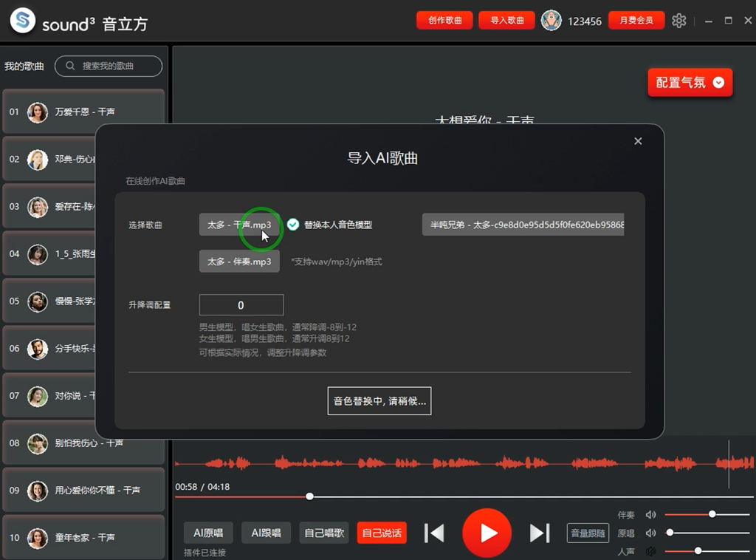The image size is (756, 560).
Task: Switch to 自己唱歌 mode
Action: coord(323,532)
